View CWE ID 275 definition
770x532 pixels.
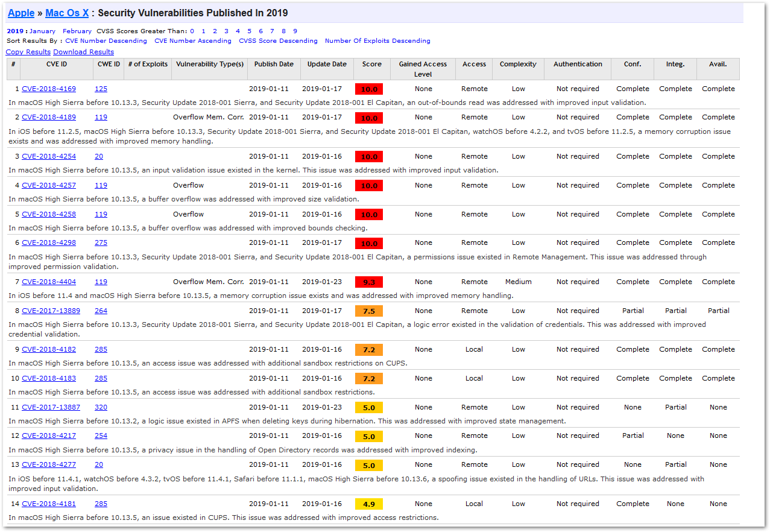tap(101, 243)
